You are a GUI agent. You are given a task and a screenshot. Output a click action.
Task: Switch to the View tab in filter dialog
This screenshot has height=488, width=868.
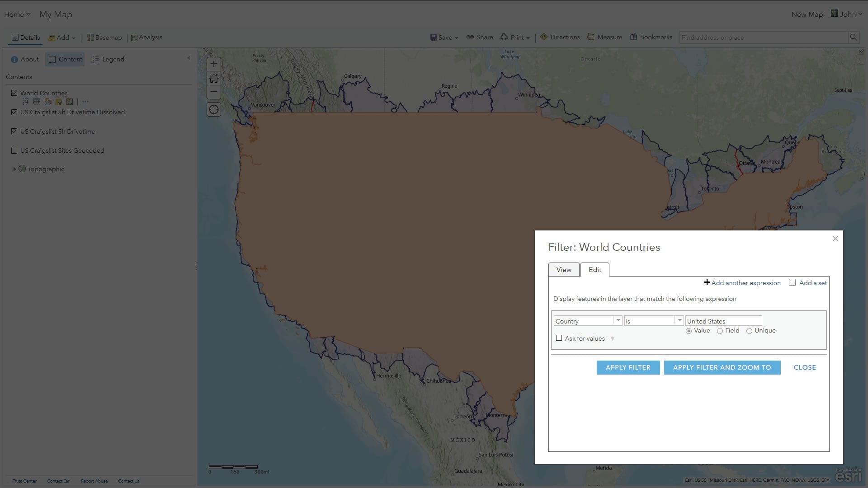tap(564, 270)
